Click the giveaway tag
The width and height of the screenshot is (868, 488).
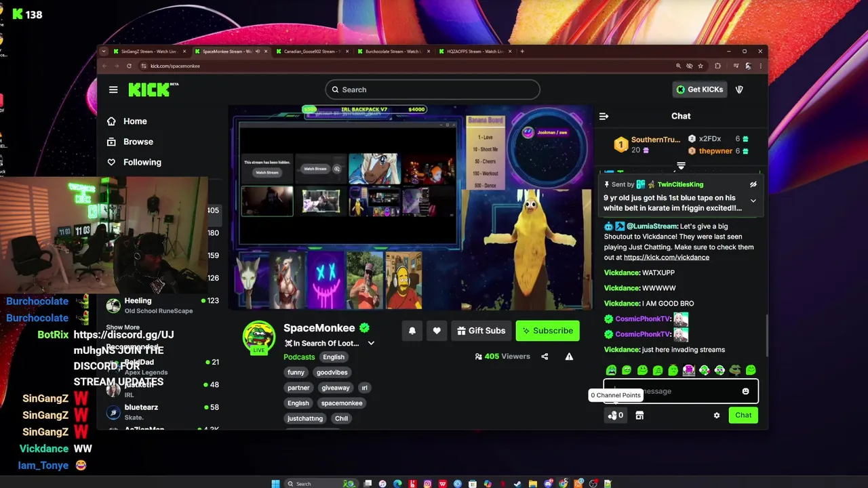coord(336,388)
